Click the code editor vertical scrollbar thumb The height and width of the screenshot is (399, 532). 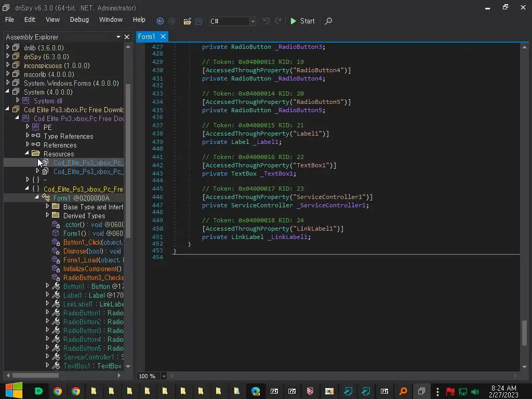[x=524, y=332]
